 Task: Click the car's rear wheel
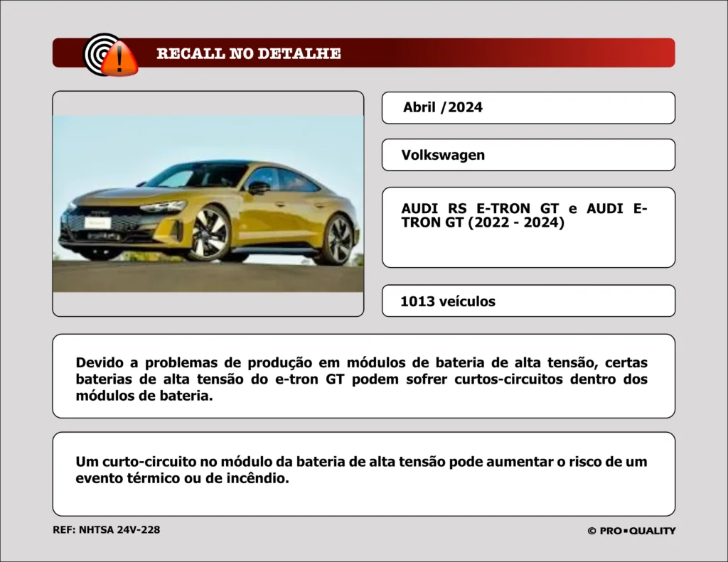[337, 239]
